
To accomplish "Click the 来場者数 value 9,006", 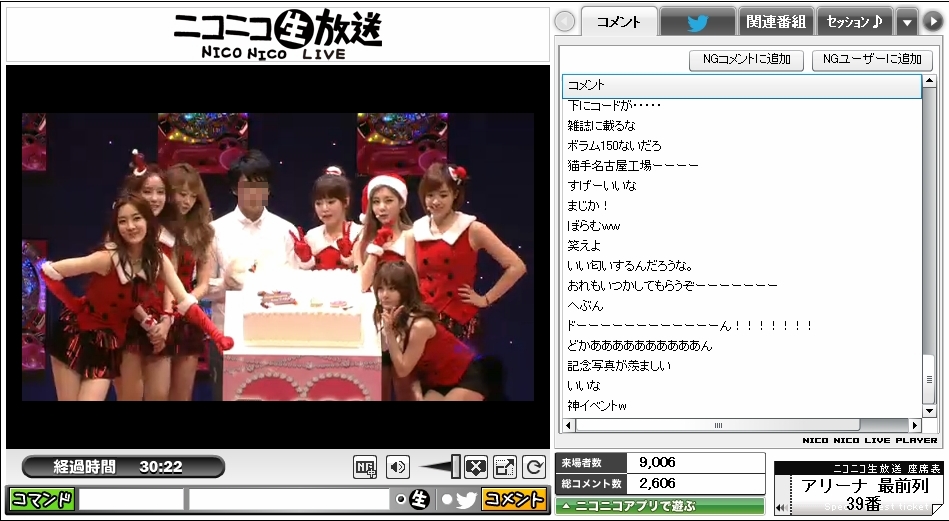I will click(x=657, y=462).
